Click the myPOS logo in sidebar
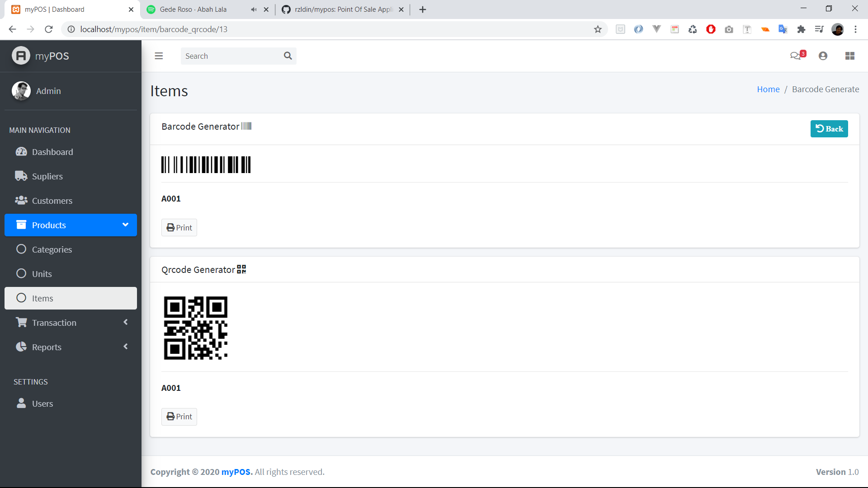Viewport: 868px width, 488px height. [40, 56]
